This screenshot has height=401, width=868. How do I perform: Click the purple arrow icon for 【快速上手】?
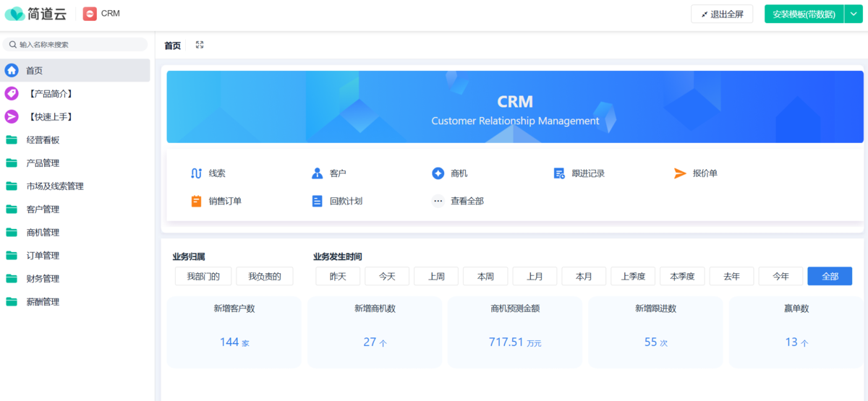(x=12, y=116)
